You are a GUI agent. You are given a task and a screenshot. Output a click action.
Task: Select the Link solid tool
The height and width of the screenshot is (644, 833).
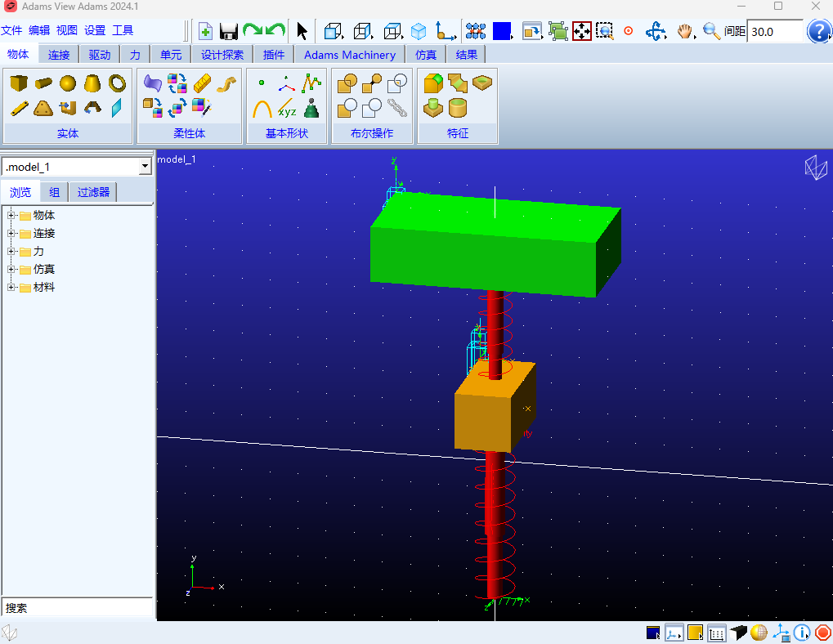click(x=19, y=109)
